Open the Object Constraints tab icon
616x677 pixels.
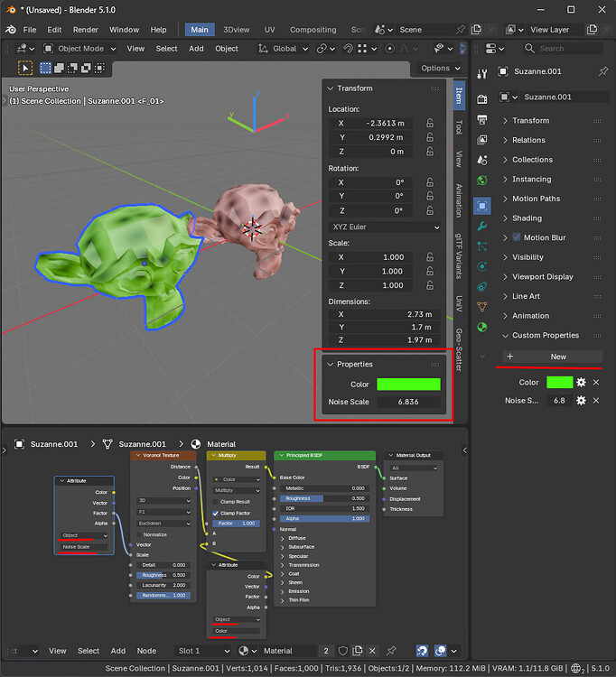click(482, 287)
